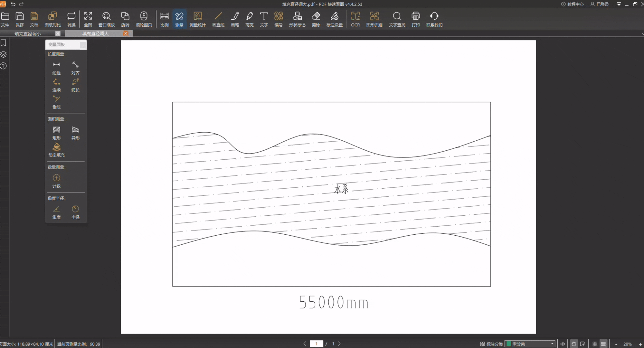Redo the last action
This screenshot has width=644, height=348.
(22, 4)
